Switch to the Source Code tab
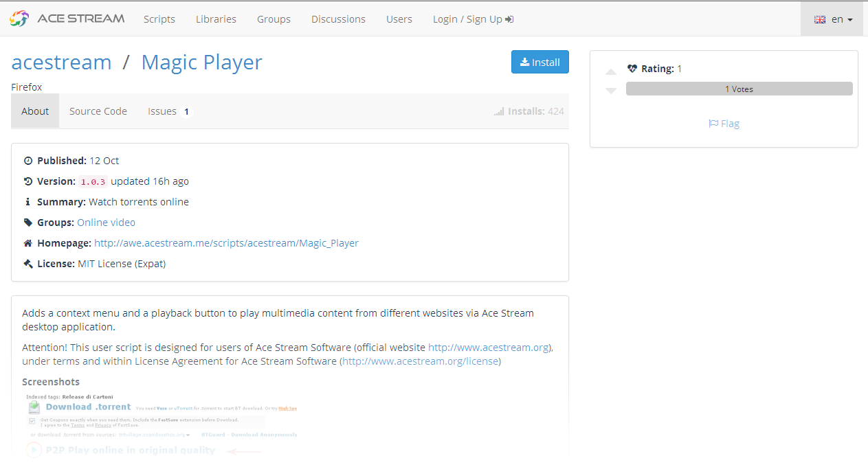Viewport: 868px width, 465px height. (98, 111)
